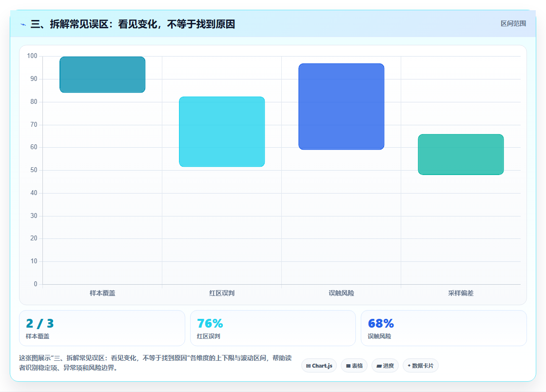Click the lightning icon beside the section title

(23, 24)
